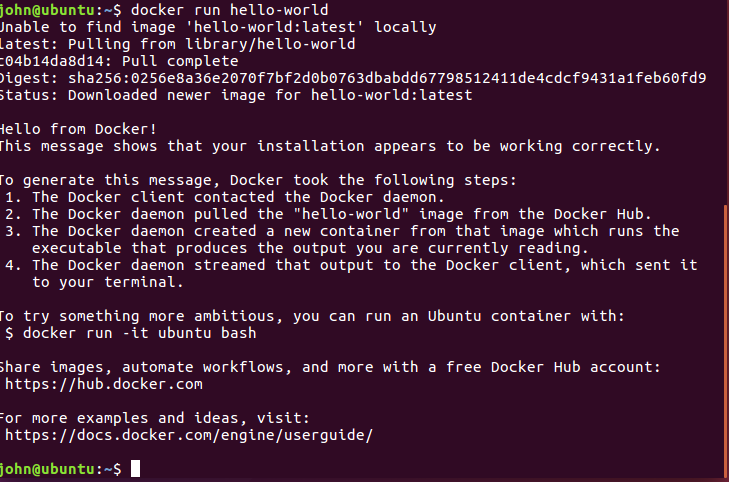Click the blinking cursor block at bottom prompt
This screenshot has width=729, height=482.
[136, 469]
